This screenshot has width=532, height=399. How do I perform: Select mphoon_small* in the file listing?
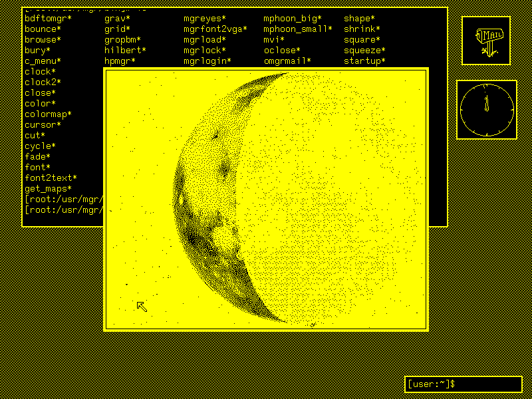298,29
